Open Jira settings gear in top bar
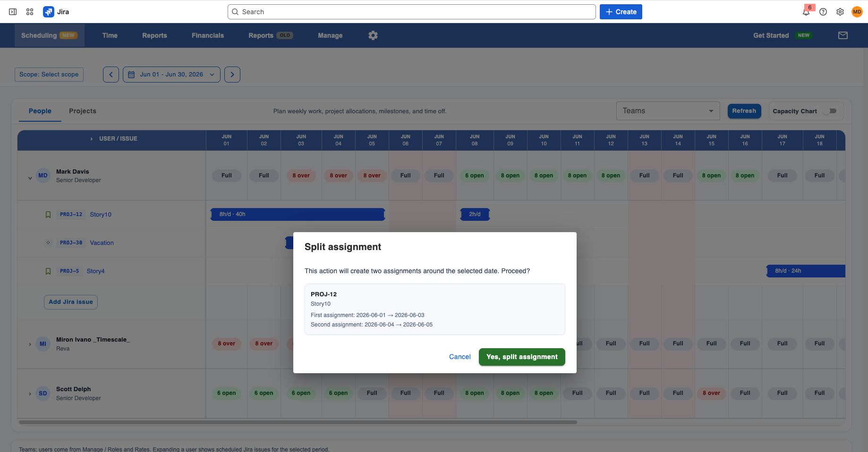The image size is (868, 452). coord(840,12)
